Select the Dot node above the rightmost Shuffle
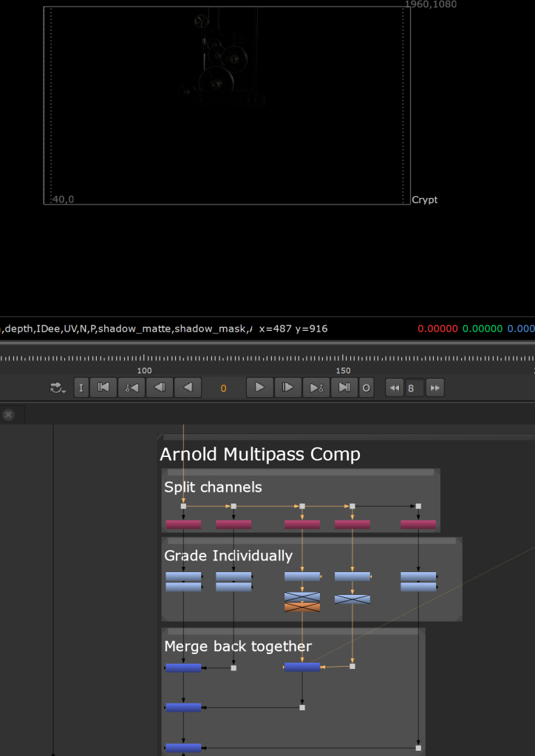The height and width of the screenshot is (756, 535). (418, 506)
